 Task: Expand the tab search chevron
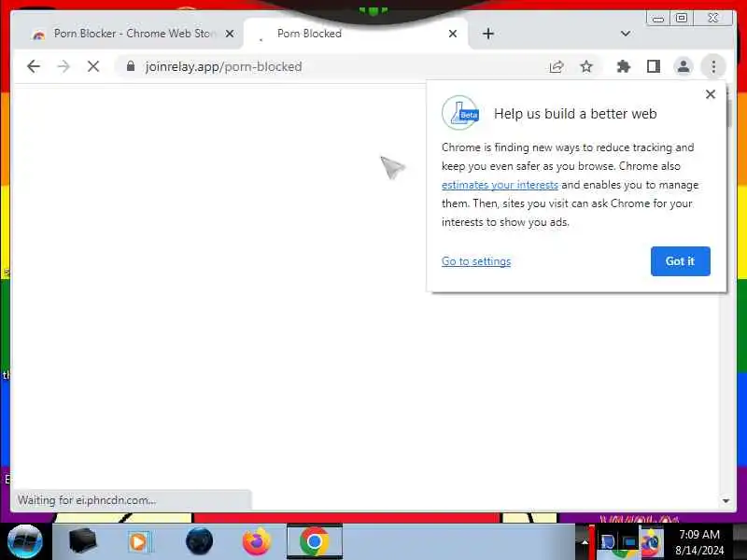point(626,34)
